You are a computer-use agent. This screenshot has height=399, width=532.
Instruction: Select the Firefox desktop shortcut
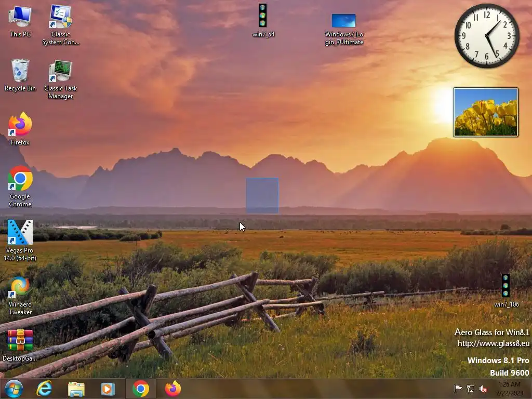[x=20, y=129]
